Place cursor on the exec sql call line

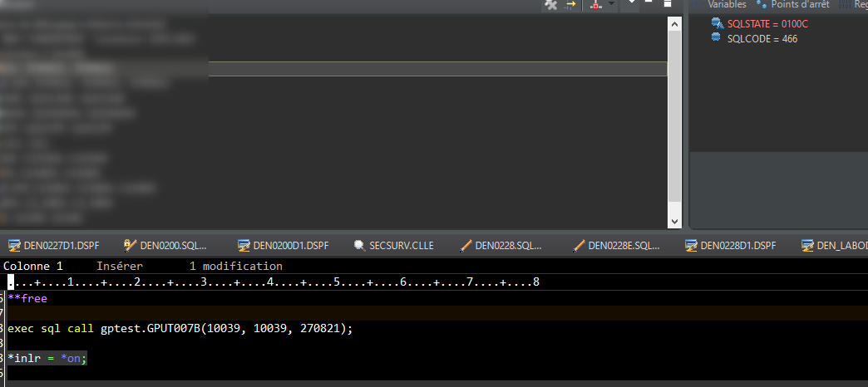(x=180, y=328)
